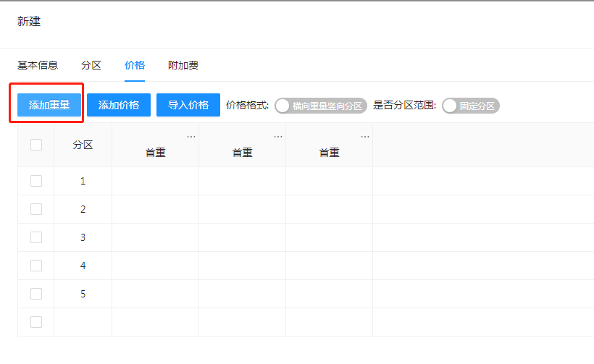This screenshot has width=594, height=364.
Task: Tick the checkbox for zone row 4
Action: click(x=36, y=266)
